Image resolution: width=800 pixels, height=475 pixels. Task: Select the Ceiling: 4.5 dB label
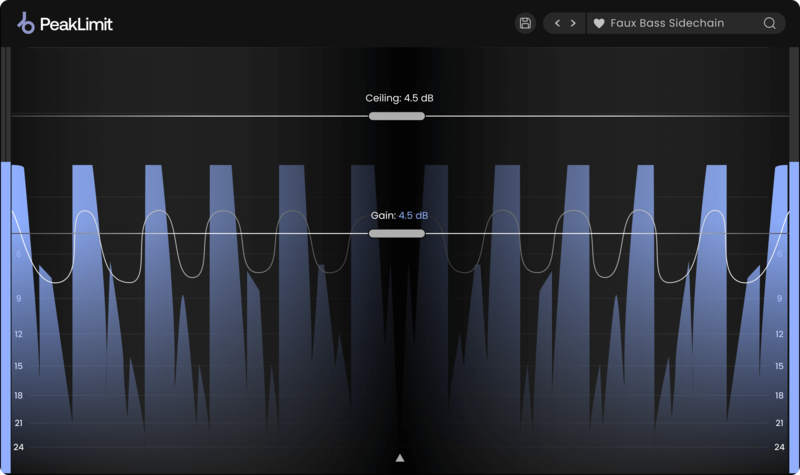point(399,98)
